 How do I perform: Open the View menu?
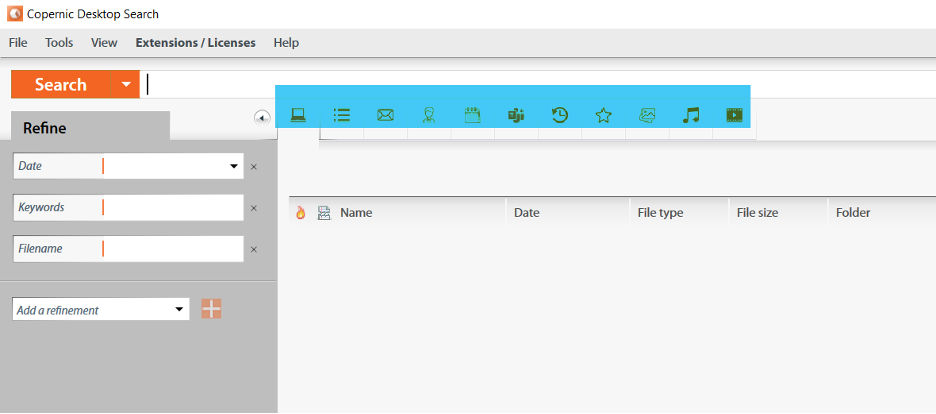pos(104,42)
